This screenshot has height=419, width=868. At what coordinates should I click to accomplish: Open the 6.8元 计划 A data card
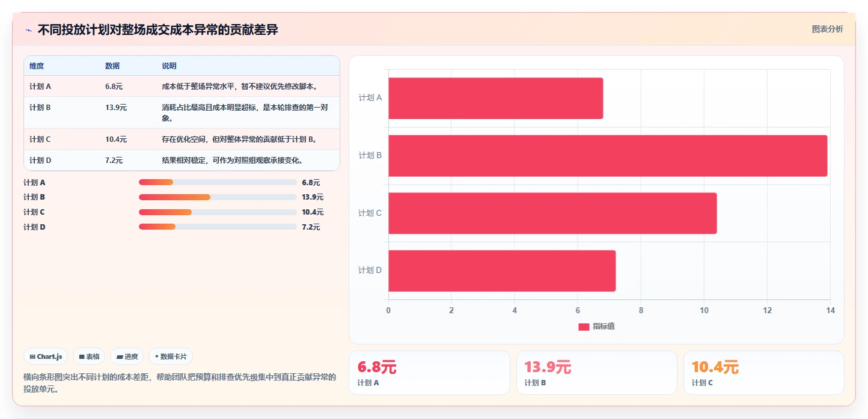429,373
